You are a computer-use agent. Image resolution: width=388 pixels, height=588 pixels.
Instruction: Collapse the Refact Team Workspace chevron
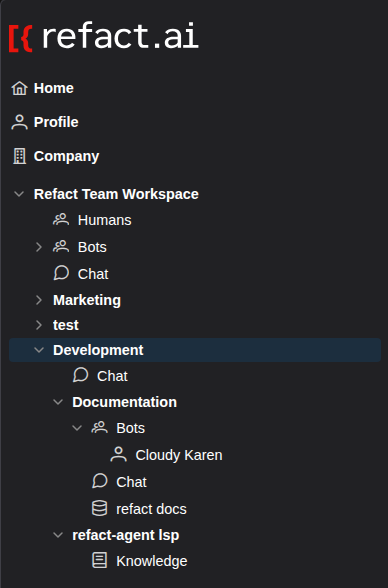(x=19, y=194)
